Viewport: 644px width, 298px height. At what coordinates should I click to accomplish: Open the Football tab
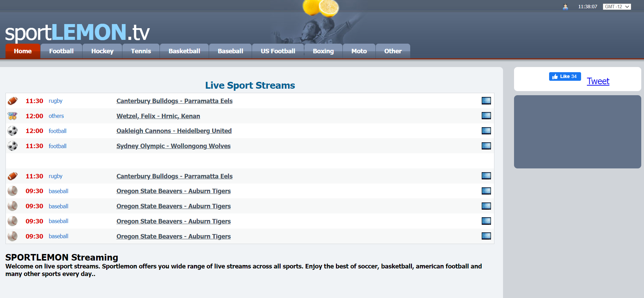[x=61, y=51]
